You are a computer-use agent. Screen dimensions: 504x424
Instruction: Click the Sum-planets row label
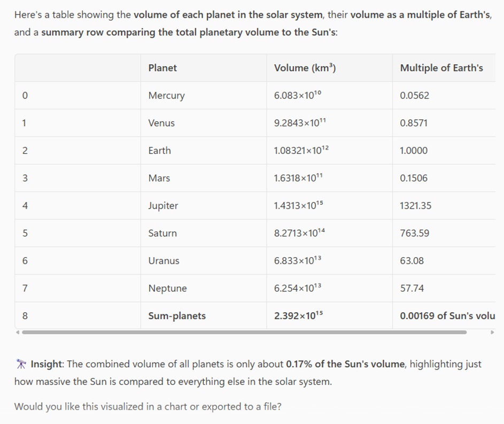pyautogui.click(x=177, y=315)
